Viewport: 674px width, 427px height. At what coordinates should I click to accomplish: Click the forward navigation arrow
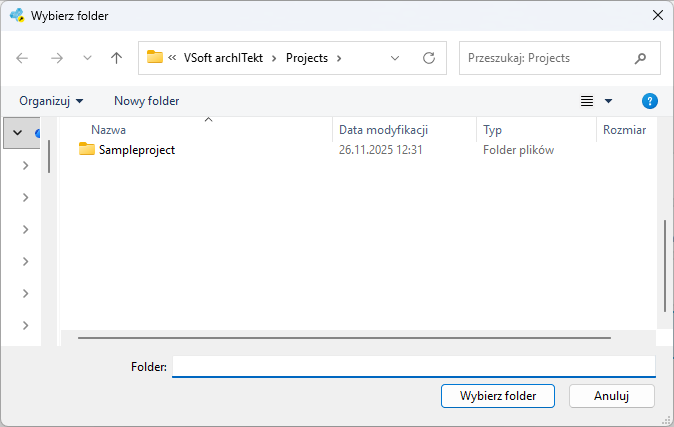click(57, 58)
